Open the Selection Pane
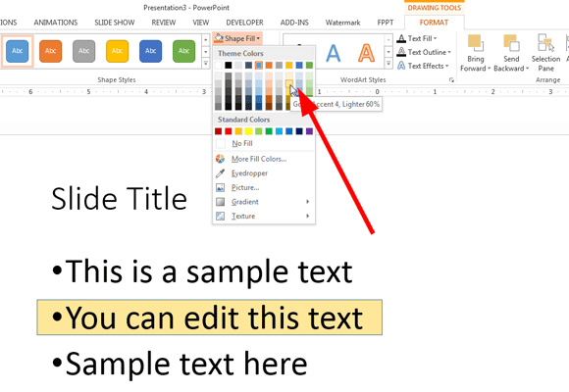The width and height of the screenshot is (569, 392). (545, 53)
